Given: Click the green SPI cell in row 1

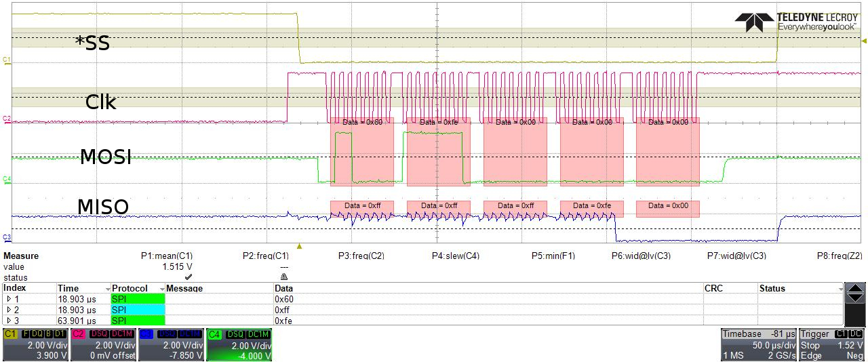Looking at the screenshot, I should (138, 298).
